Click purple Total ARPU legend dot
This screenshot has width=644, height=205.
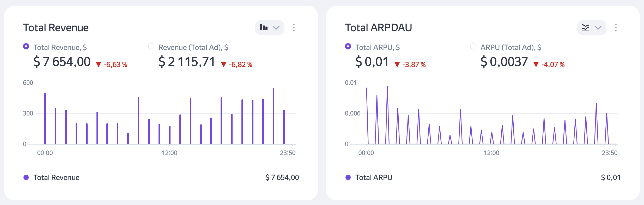point(348,177)
